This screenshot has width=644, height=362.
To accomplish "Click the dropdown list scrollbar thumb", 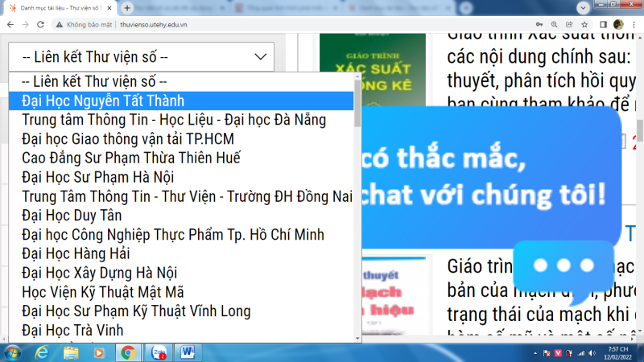I will (357, 103).
